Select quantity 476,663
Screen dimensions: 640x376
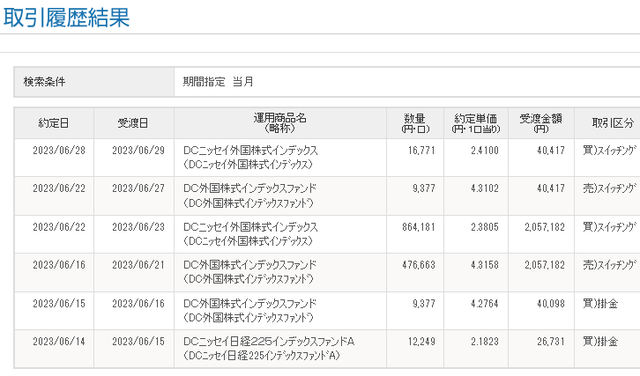[419, 265]
